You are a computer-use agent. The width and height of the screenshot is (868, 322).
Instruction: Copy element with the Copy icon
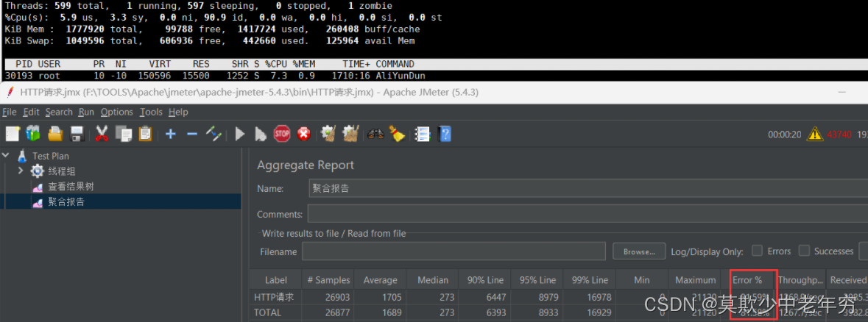pyautogui.click(x=124, y=134)
